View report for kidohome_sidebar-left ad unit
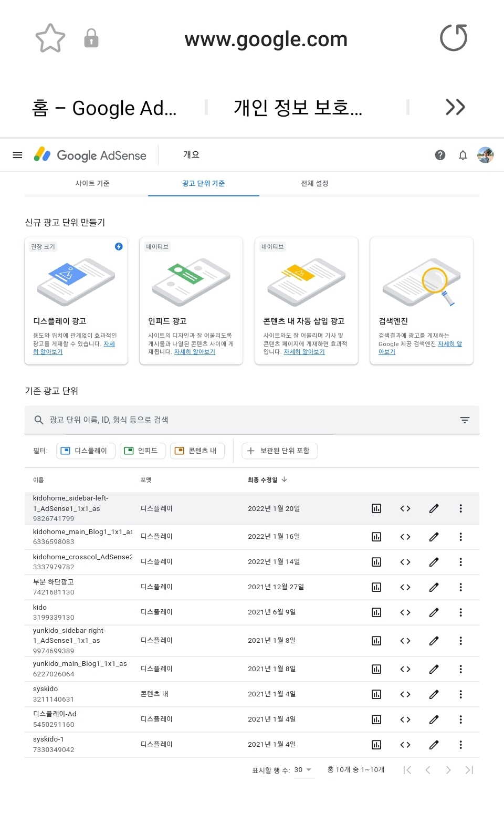Image resolution: width=504 pixels, height=814 pixels. coord(376,508)
